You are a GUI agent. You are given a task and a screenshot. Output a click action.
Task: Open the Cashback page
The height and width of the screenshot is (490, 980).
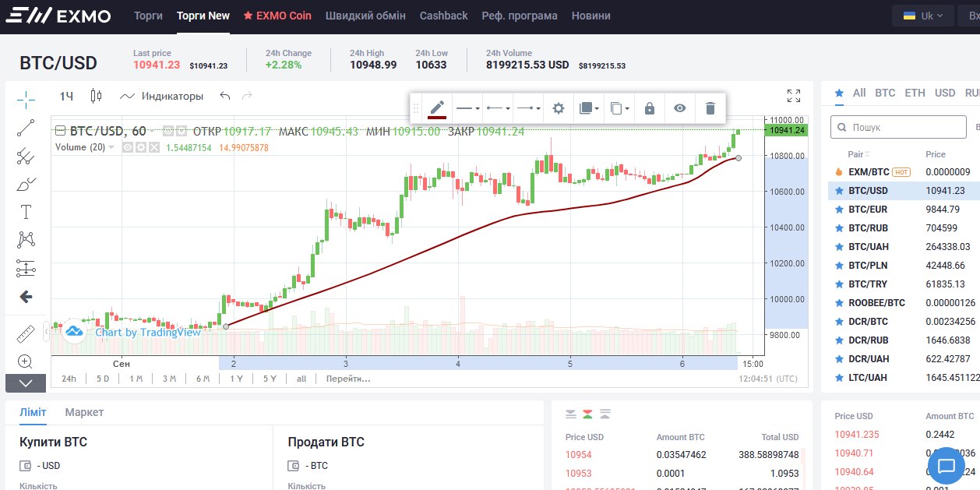444,16
